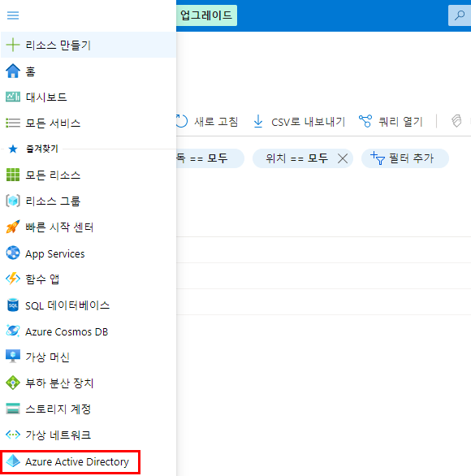471x476 pixels.
Task: Click the SQL 데이터베이스 icon
Action: pyautogui.click(x=13, y=305)
